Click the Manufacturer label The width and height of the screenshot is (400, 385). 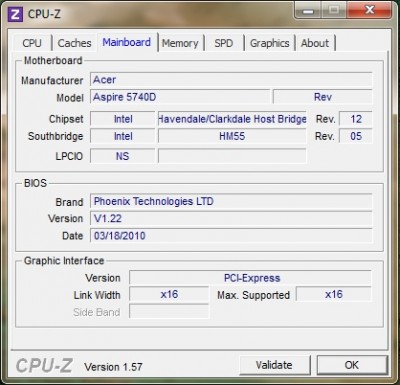click(x=52, y=81)
